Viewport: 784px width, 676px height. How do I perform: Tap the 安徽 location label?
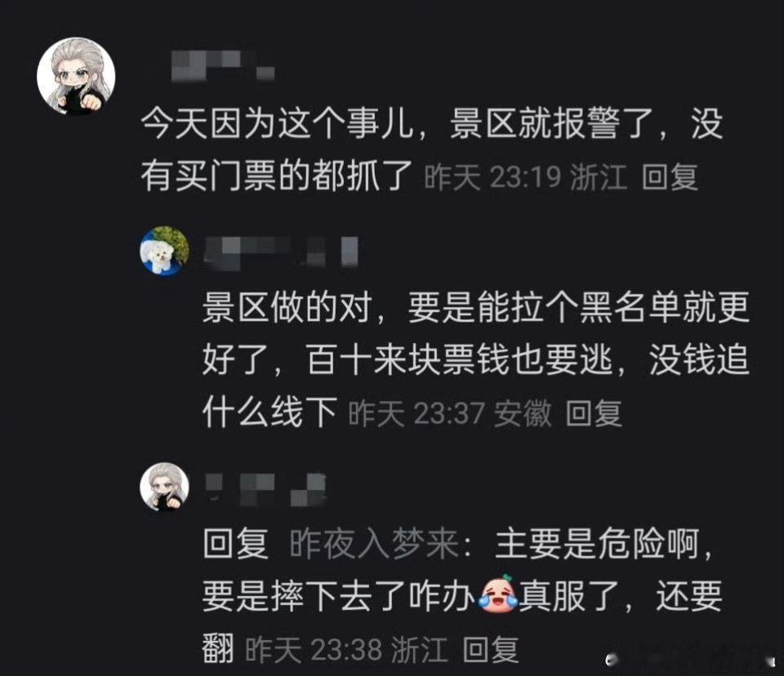pyautogui.click(x=523, y=413)
